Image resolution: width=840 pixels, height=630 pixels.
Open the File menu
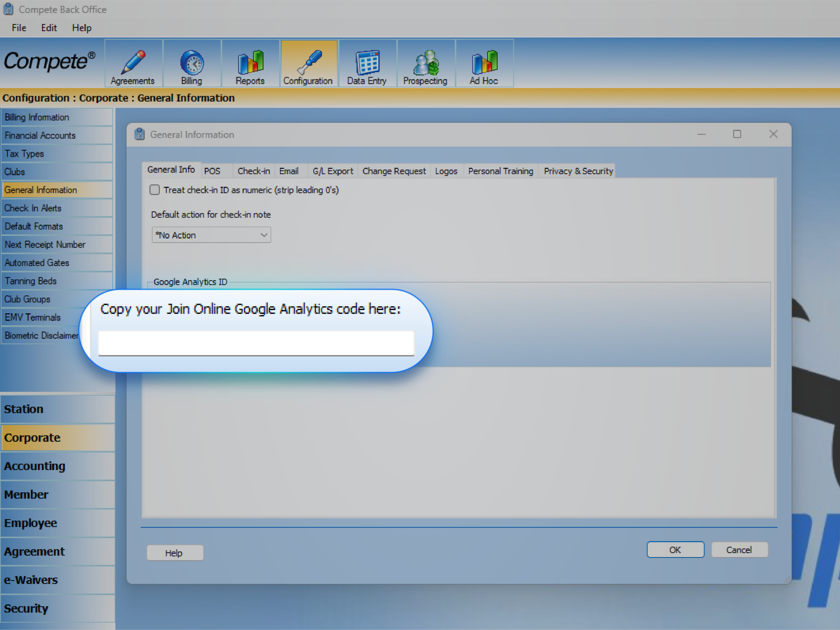(x=19, y=28)
